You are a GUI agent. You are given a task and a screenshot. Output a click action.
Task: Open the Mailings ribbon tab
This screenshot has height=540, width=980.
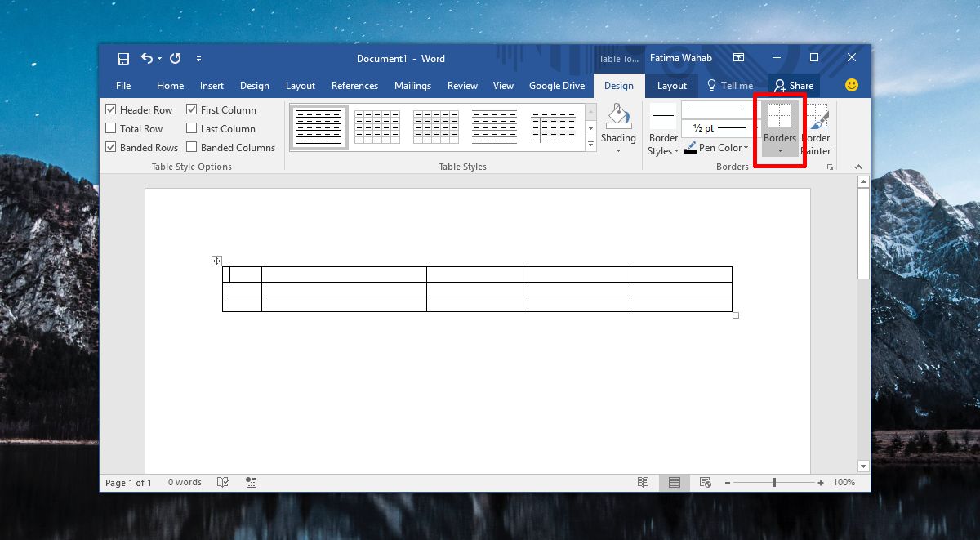click(412, 85)
